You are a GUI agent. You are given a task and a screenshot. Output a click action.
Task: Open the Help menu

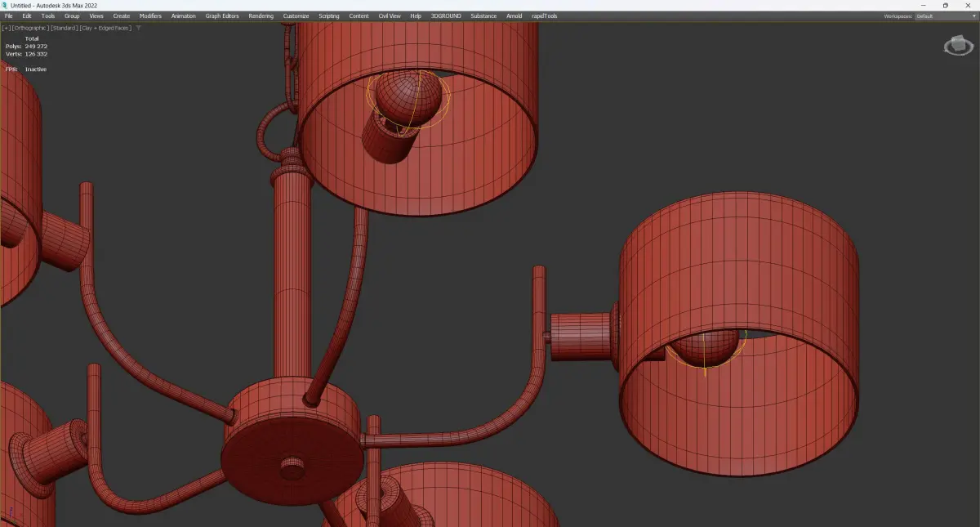click(416, 16)
